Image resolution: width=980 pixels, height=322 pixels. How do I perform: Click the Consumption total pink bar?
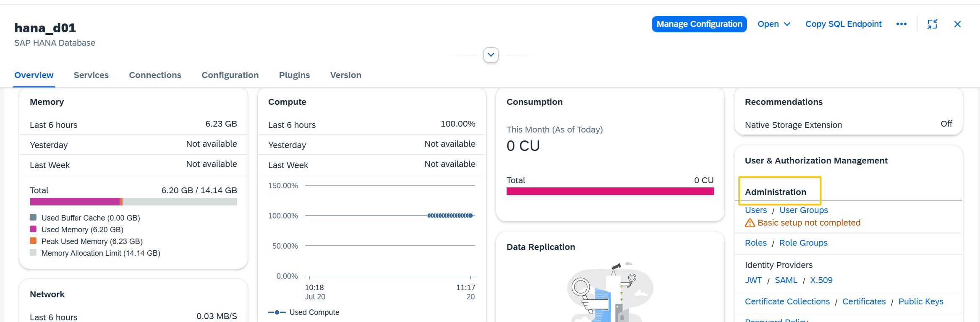610,191
